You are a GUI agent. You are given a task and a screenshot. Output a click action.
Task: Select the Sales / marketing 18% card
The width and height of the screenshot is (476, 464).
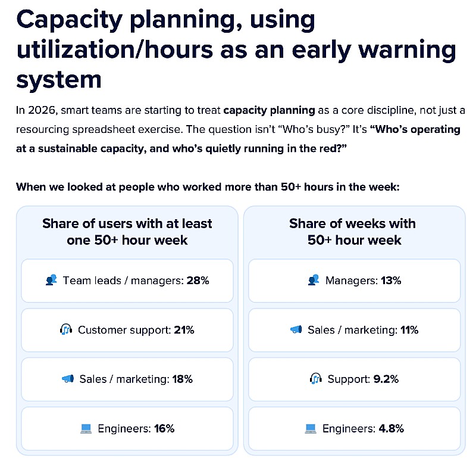tap(127, 379)
